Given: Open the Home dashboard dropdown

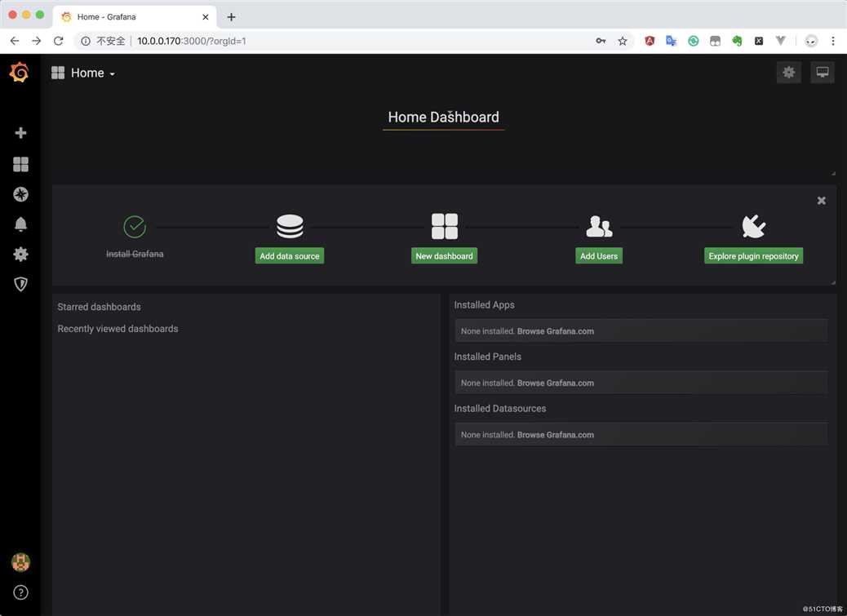Looking at the screenshot, I should [84, 73].
